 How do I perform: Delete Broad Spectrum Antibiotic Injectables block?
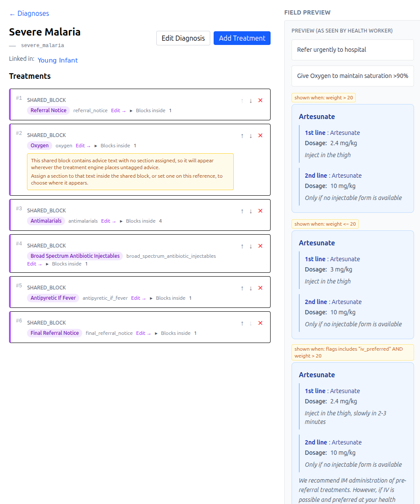click(260, 246)
